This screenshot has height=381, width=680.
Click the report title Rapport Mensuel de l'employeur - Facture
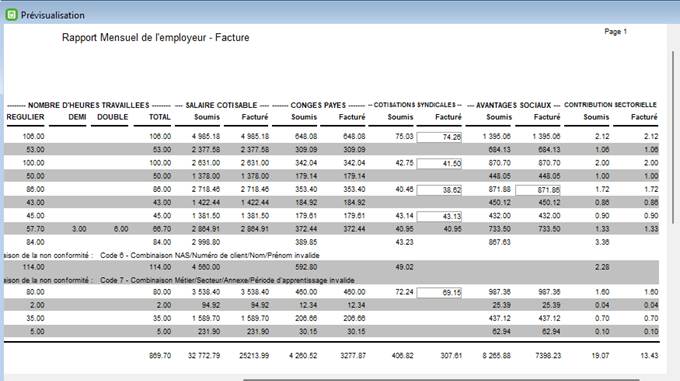click(x=156, y=38)
